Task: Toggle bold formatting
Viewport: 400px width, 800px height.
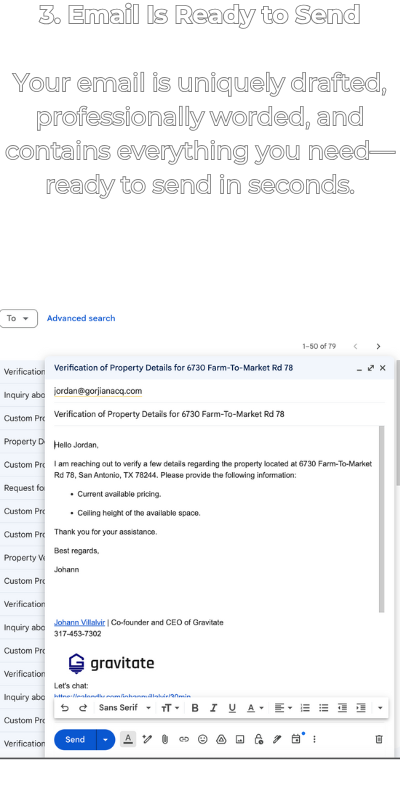Action: (194, 708)
